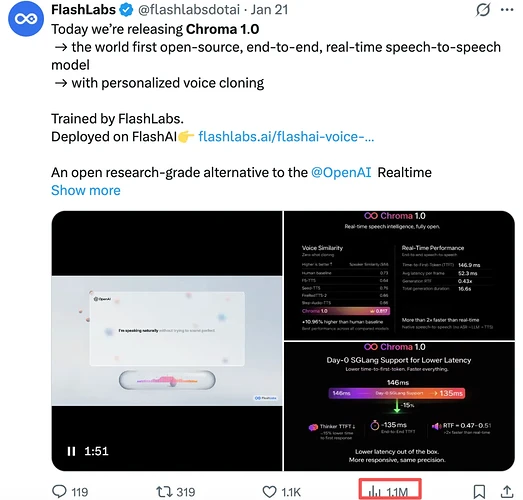The image size is (523, 500).
Task: Click the video preview with OpenAI demo
Action: pyautogui.click(x=167, y=341)
